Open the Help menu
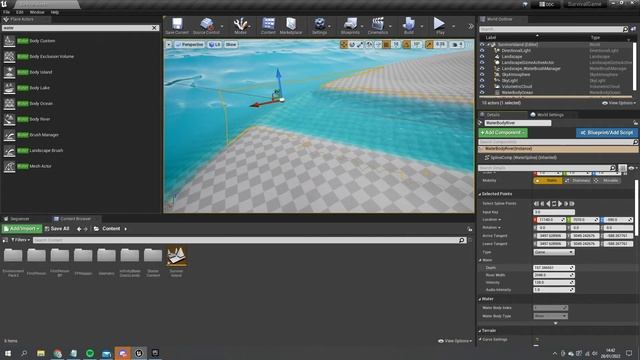Image resolution: width=640 pixels, height=360 pixels. click(x=55, y=12)
